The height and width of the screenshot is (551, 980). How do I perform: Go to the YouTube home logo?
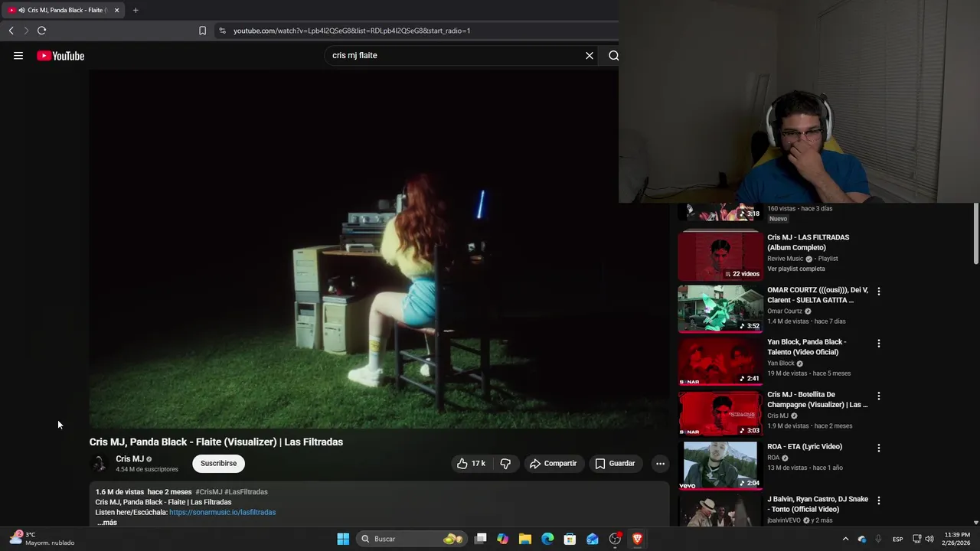click(x=60, y=56)
